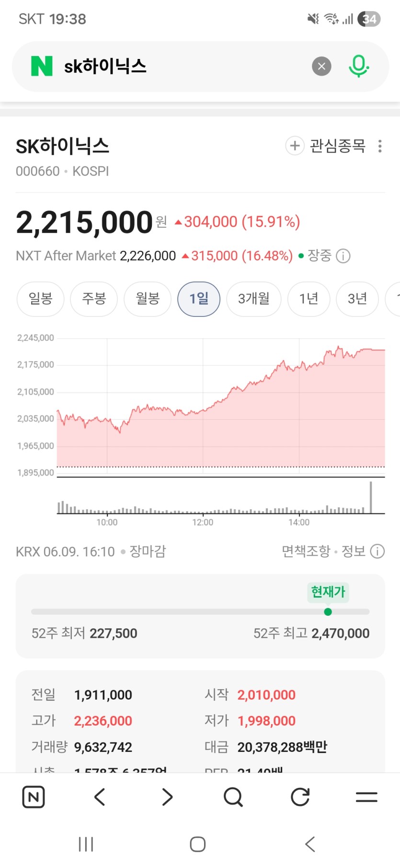The width and height of the screenshot is (400, 868).
Task: Go back with the browser back arrow
Action: (x=100, y=797)
